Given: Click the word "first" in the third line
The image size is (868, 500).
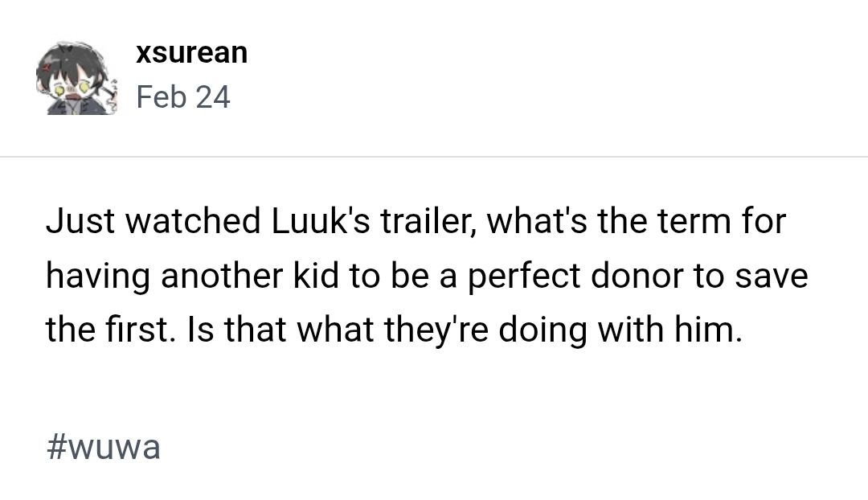Looking at the screenshot, I should point(134,330).
